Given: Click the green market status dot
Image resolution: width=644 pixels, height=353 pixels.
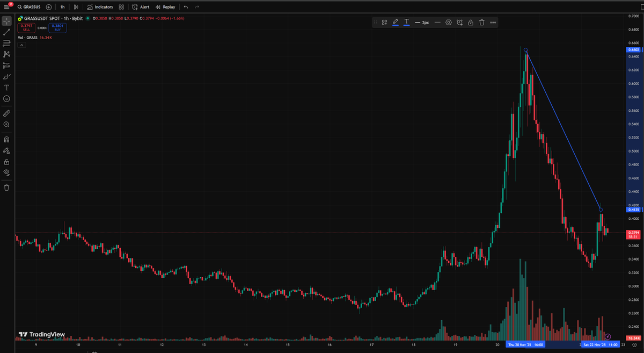Looking at the screenshot, I should 87,18.
